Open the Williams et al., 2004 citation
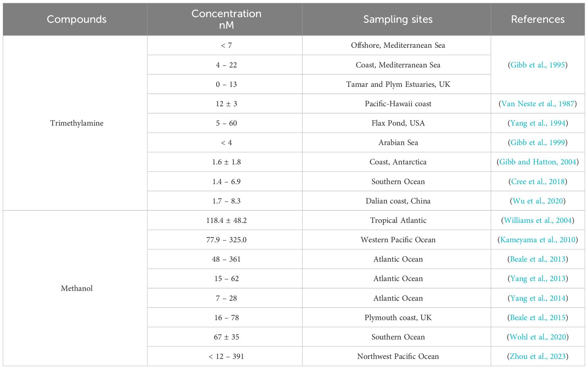Viewport: 588px width, 369px height. click(538, 220)
